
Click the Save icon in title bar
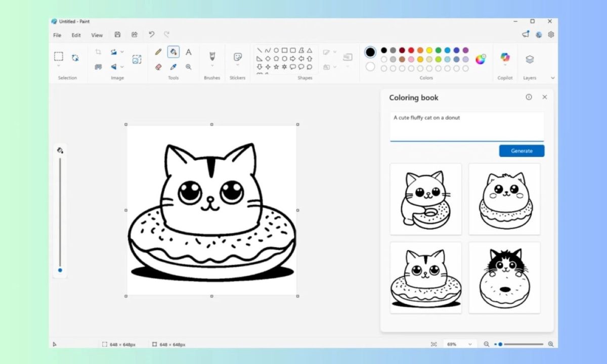pos(117,35)
